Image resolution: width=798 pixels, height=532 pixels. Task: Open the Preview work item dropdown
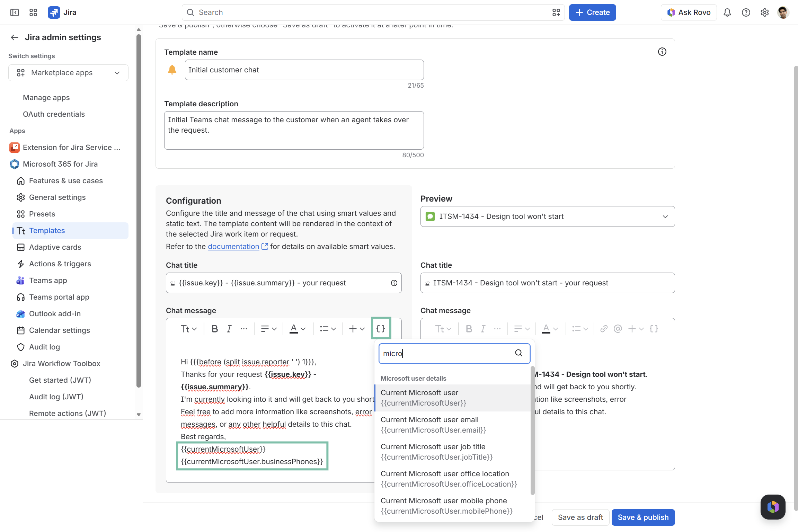548,216
